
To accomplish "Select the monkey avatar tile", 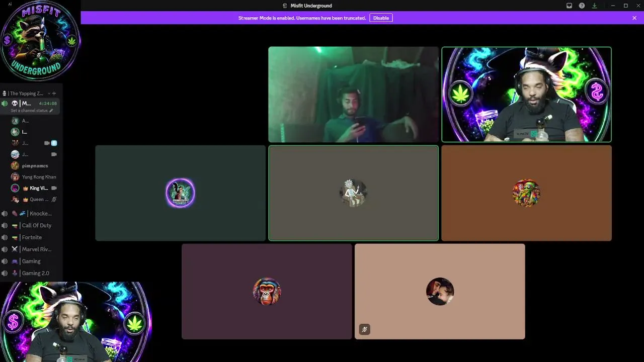I will 267,292.
